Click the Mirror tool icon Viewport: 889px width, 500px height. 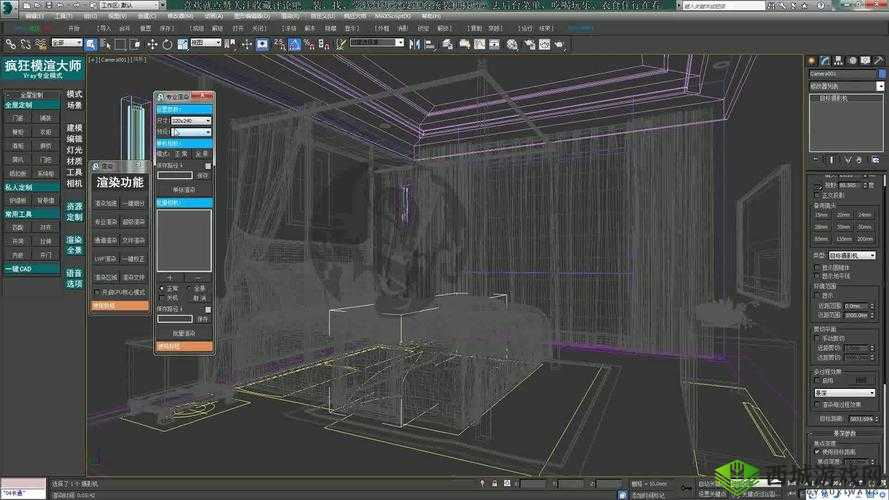click(x=414, y=44)
